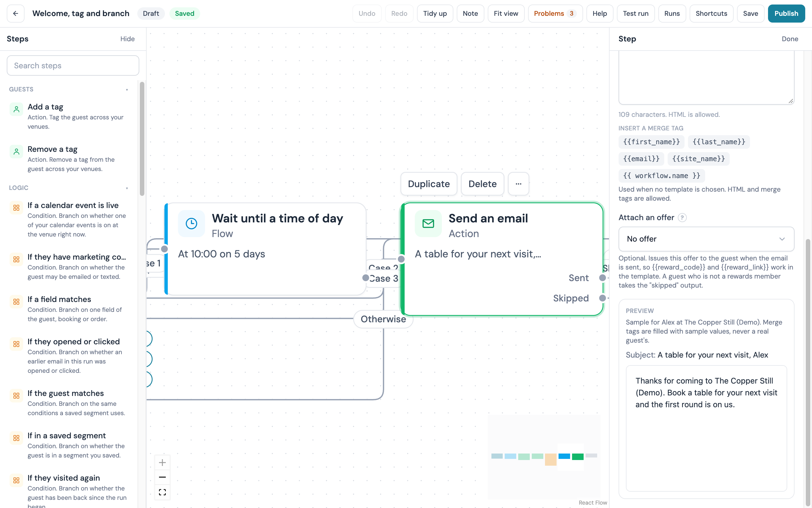Click the back arrow icon

16,14
